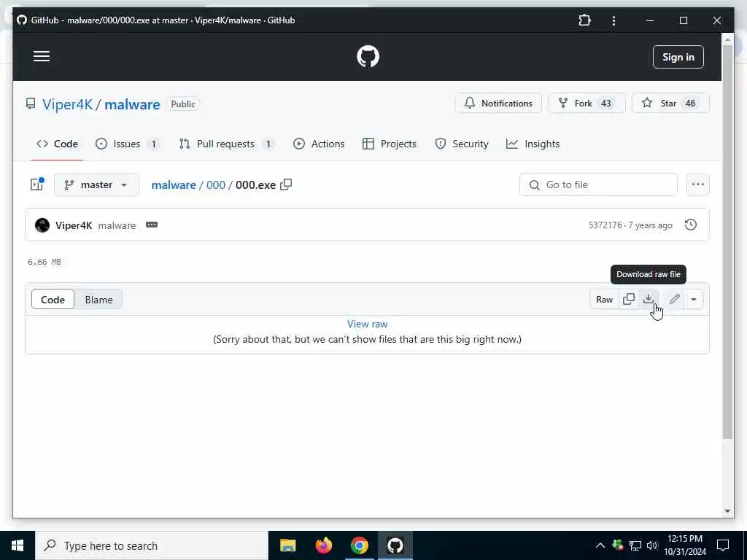747x560 pixels.
Task: Open the Insights tab
Action: click(x=533, y=144)
